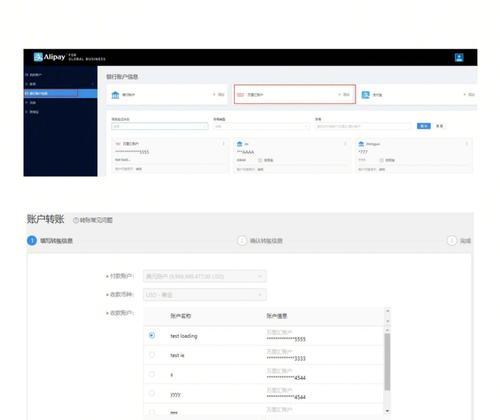Open the receiving currency USD dropdown

205,295
